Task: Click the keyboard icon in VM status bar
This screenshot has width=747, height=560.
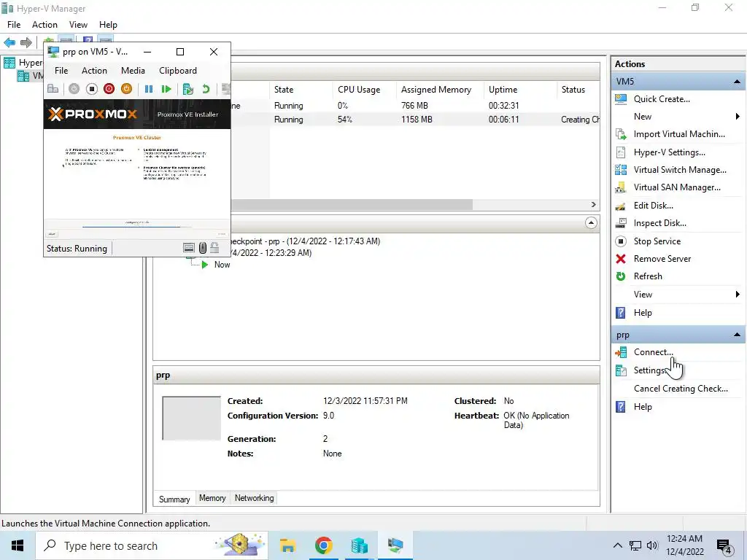Action: coord(189,248)
